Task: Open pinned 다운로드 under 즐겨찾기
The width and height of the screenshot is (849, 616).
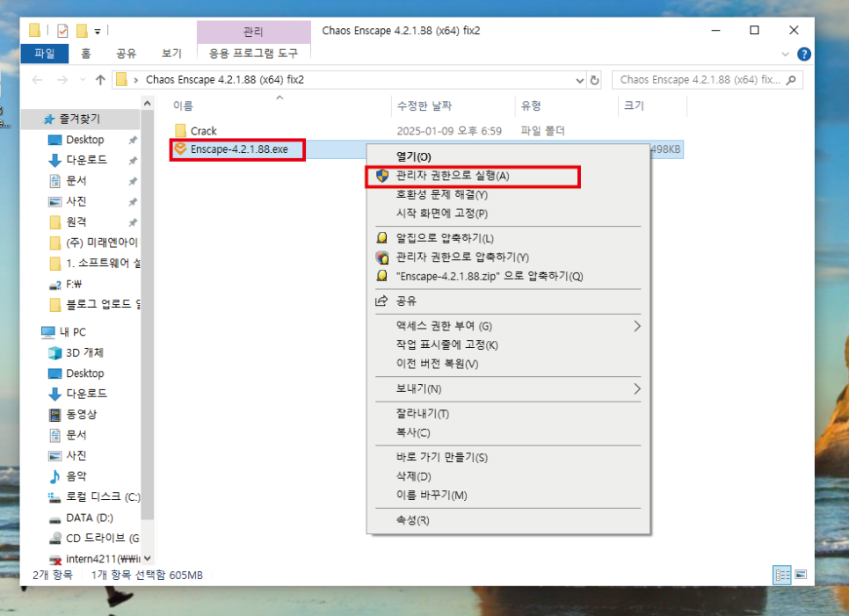Action: coord(87,160)
